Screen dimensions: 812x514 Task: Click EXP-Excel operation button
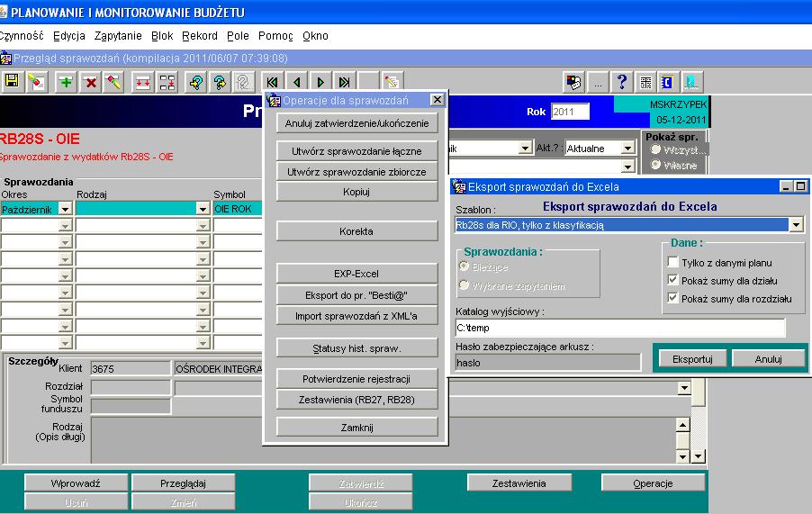pyautogui.click(x=356, y=274)
